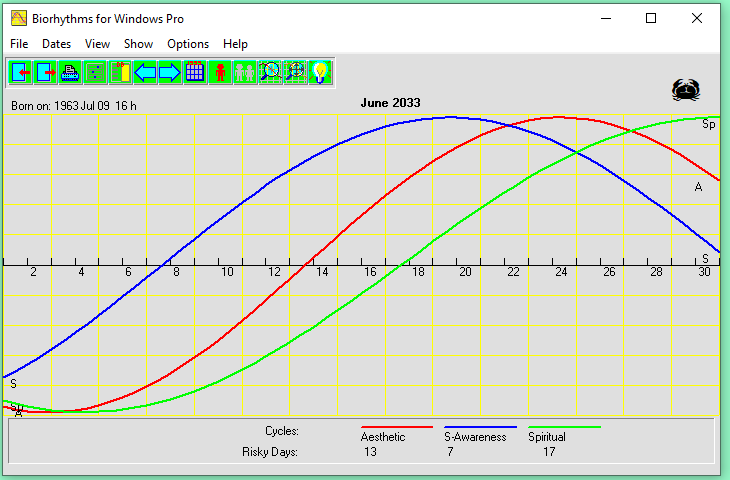Click the red single person icon
The image size is (730, 480).
[x=220, y=72]
